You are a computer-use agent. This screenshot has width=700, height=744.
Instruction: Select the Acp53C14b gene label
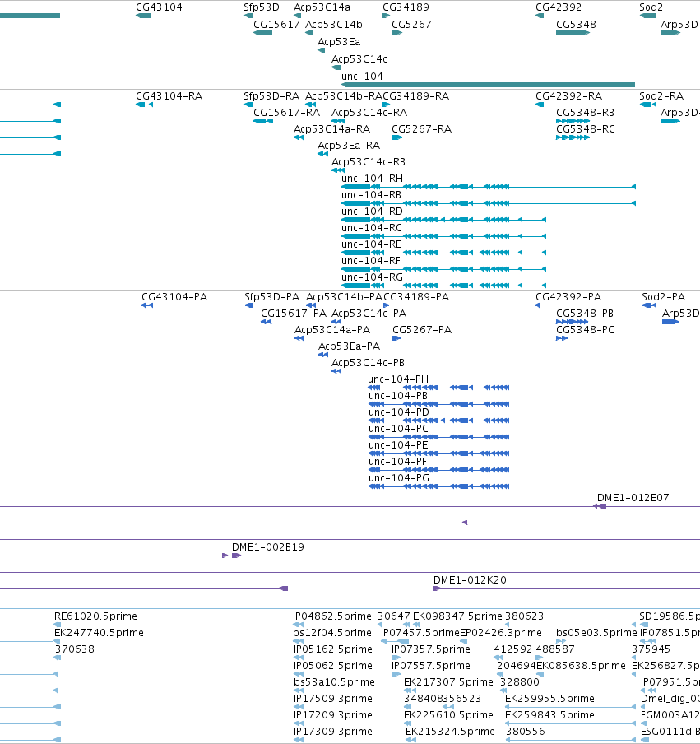pyautogui.click(x=334, y=24)
